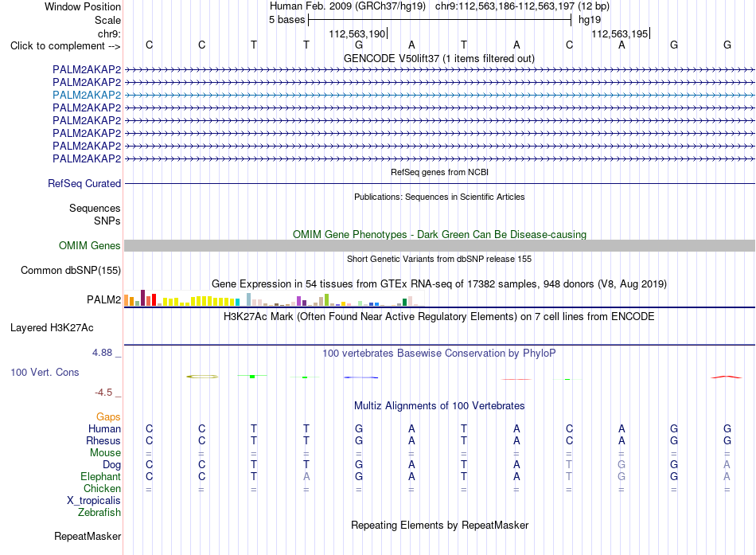Click 'RefSeq genes from NCBI' track title
The width and height of the screenshot is (756, 555).
coord(439,172)
